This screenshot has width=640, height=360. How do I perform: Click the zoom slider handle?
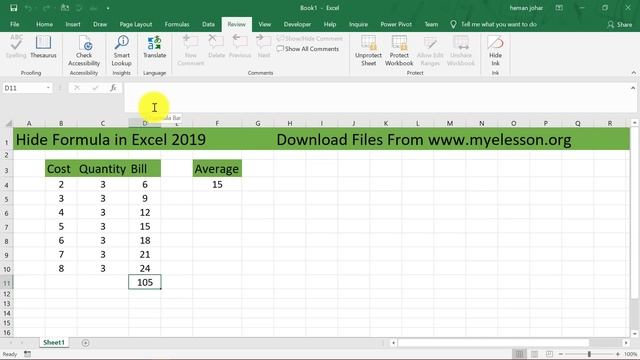coord(589,354)
